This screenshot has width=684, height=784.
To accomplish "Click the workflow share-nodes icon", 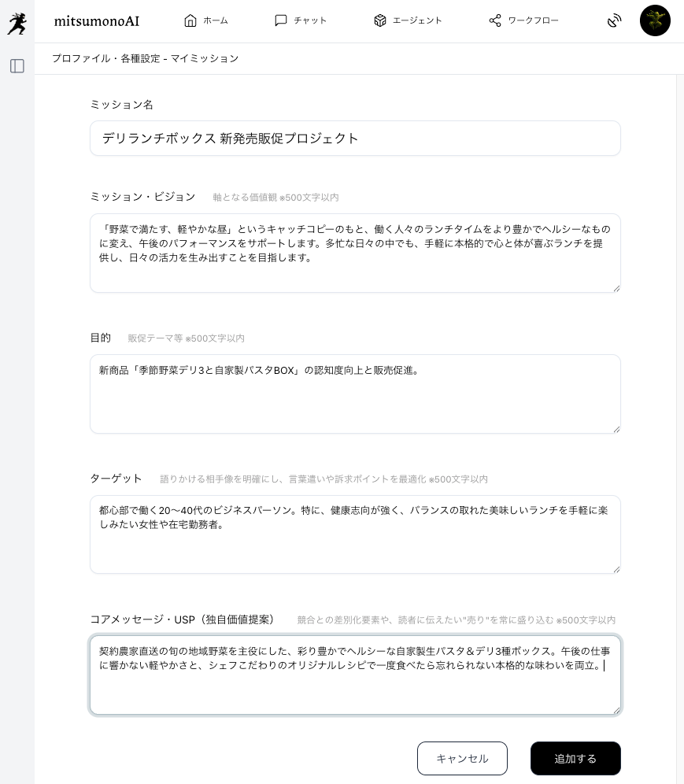I will 495,20.
